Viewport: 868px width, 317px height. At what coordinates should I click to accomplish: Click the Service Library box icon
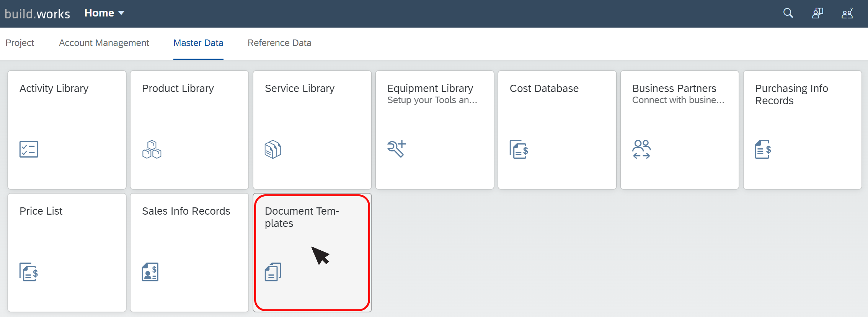[x=273, y=149]
